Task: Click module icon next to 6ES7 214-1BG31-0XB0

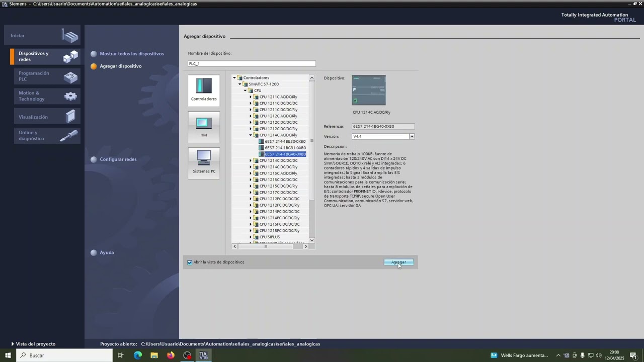Action: [x=261, y=148]
